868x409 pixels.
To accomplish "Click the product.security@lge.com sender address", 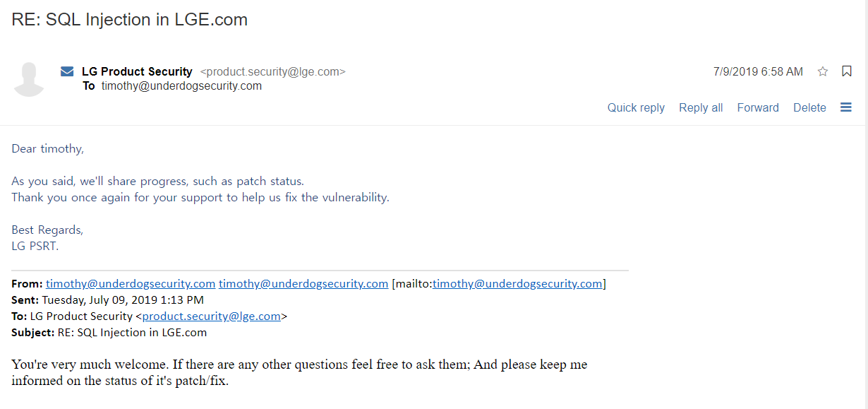I will pyautogui.click(x=273, y=71).
